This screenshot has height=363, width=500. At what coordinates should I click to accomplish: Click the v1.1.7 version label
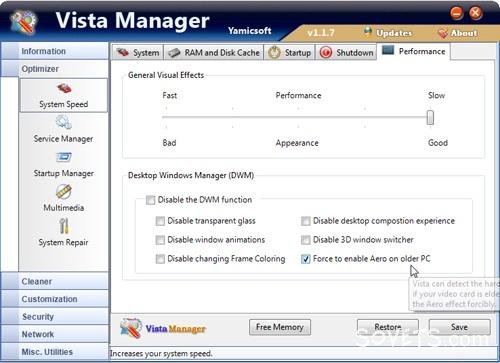pos(321,33)
